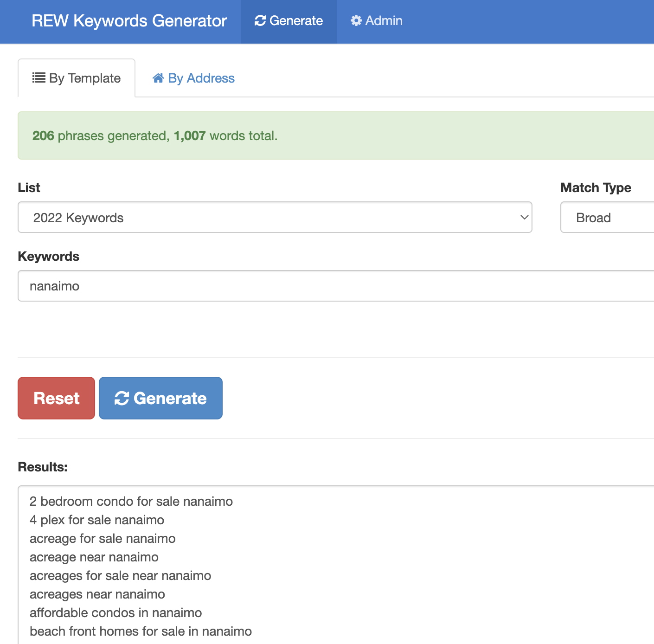Open the Match Type dropdown showing Broad
Screen dimensions: 654x644
pyautogui.click(x=608, y=218)
